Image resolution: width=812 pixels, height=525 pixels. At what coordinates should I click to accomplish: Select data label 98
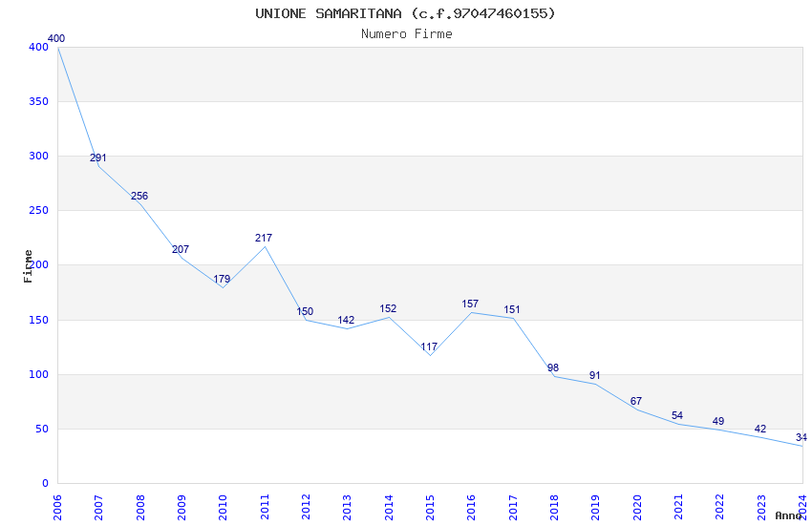pyautogui.click(x=553, y=367)
